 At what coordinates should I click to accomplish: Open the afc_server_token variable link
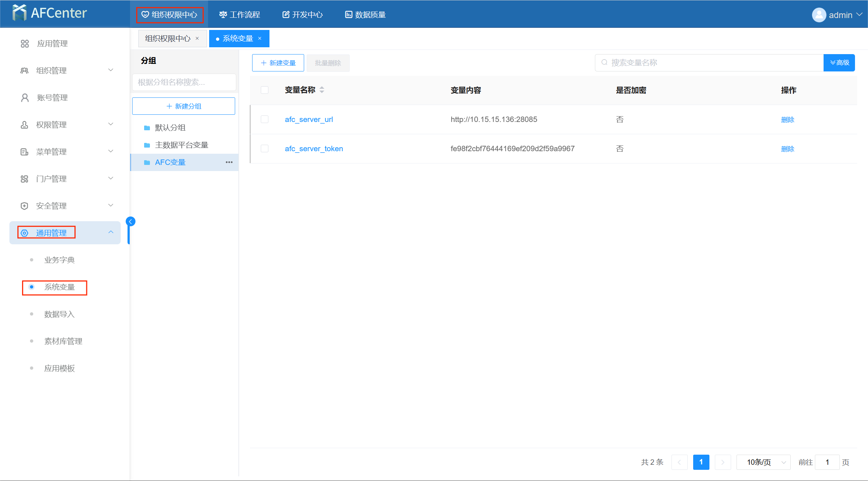(314, 149)
